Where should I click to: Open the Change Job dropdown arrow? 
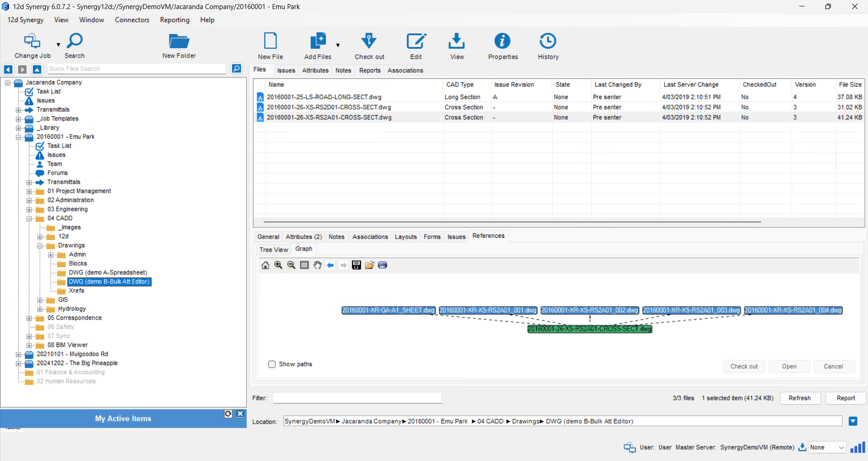pos(58,45)
